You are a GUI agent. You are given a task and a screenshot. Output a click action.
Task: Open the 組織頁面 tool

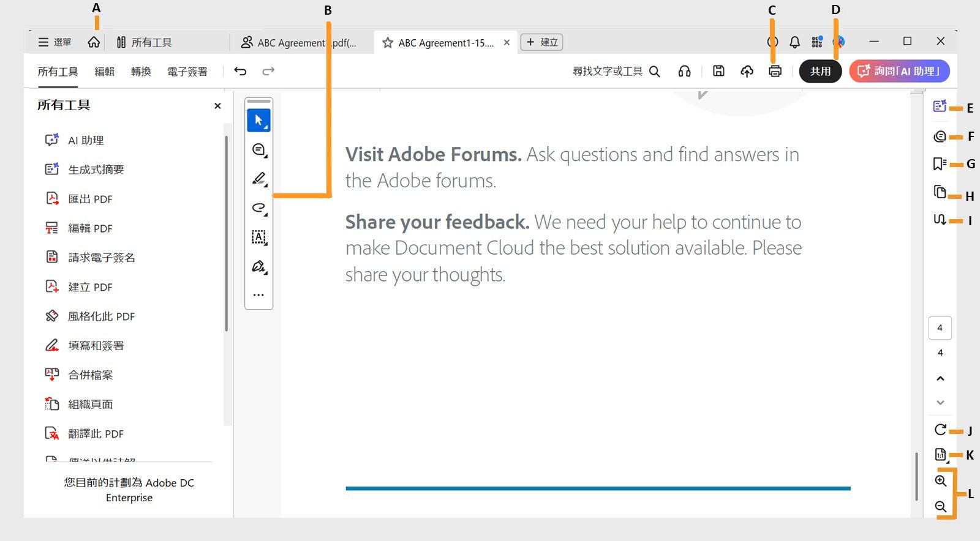[79, 405]
